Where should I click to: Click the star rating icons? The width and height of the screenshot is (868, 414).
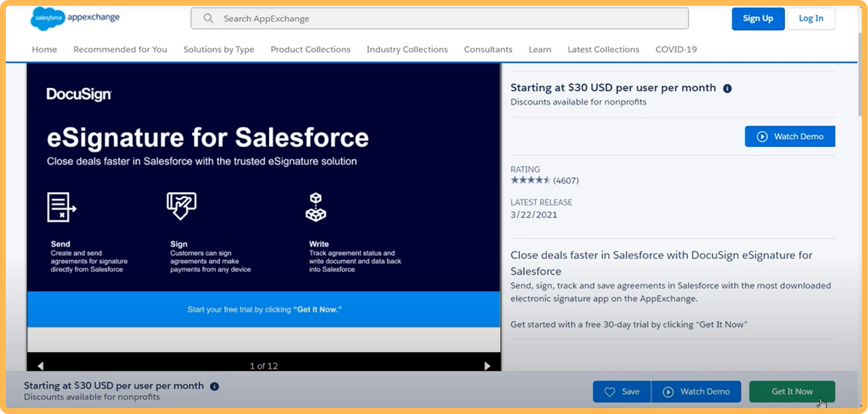531,180
